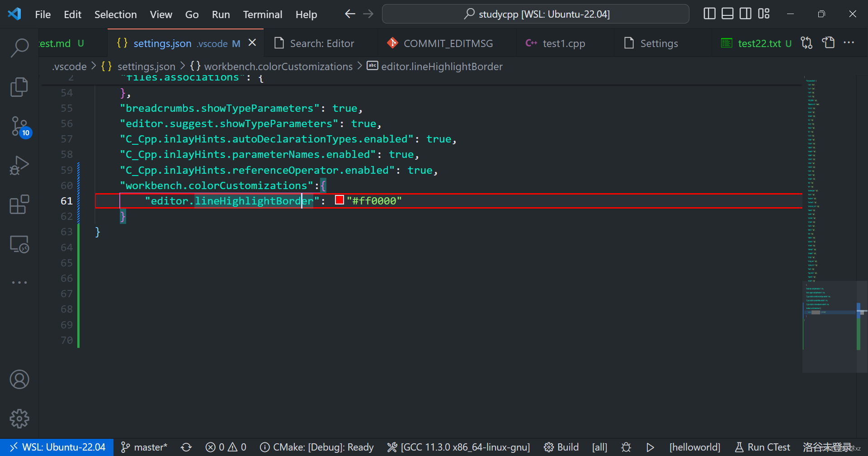The width and height of the screenshot is (868, 456).
Task: Click line number 61 in gutter
Action: click(66, 201)
